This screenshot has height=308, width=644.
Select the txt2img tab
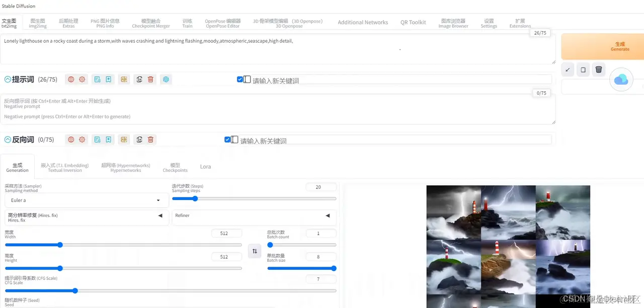9,23
